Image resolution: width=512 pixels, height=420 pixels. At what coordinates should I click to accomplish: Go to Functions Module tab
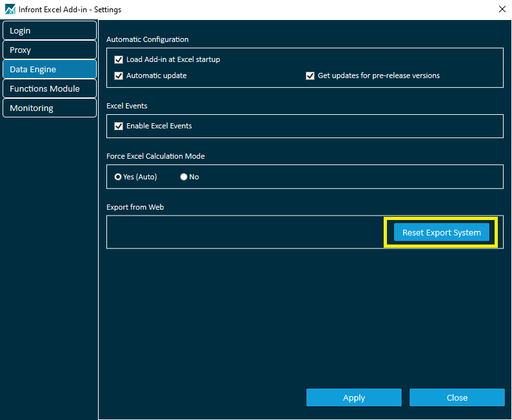click(x=49, y=89)
